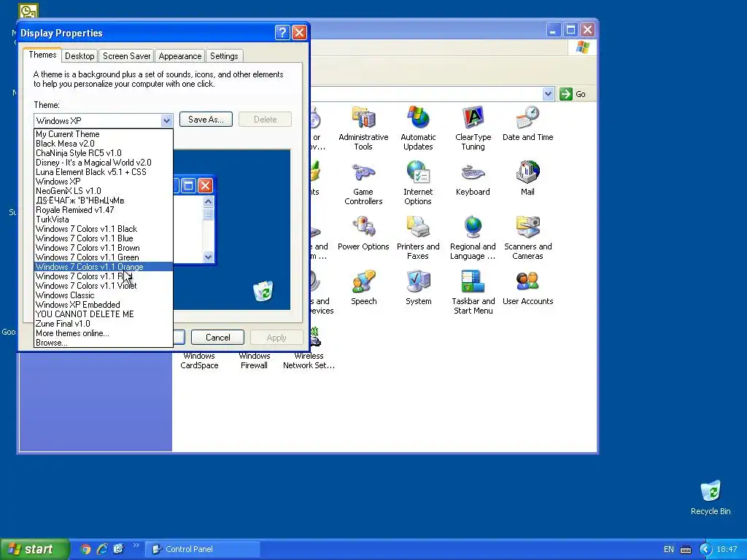Select More themes online option
This screenshot has width=747, height=560.
point(104,333)
